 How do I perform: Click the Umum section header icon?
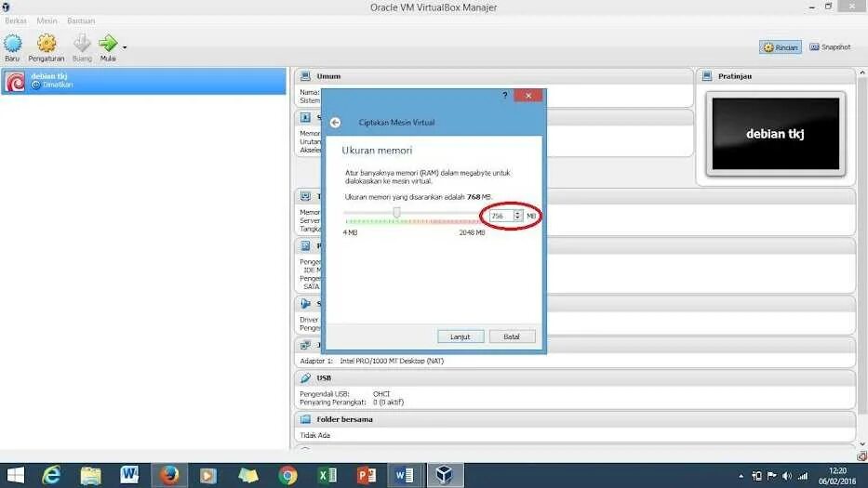[x=305, y=76]
